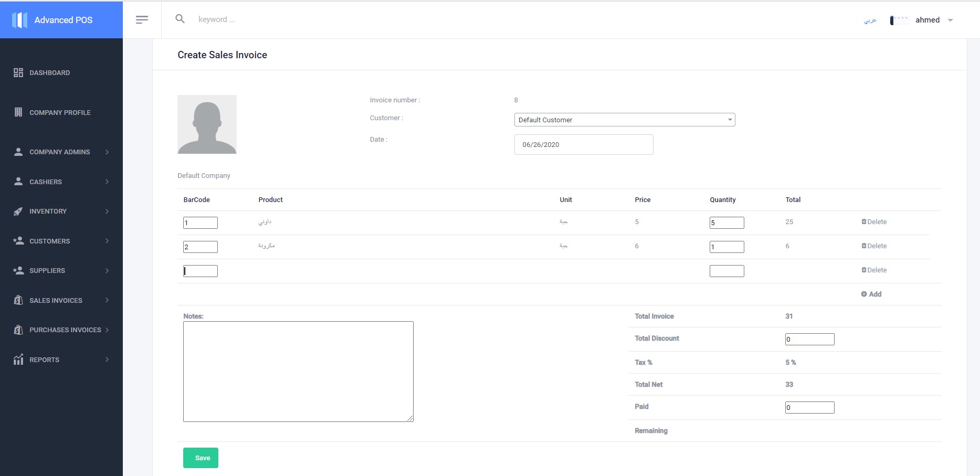Click the Company Profile building icon
The width and height of the screenshot is (980, 476).
tap(18, 112)
